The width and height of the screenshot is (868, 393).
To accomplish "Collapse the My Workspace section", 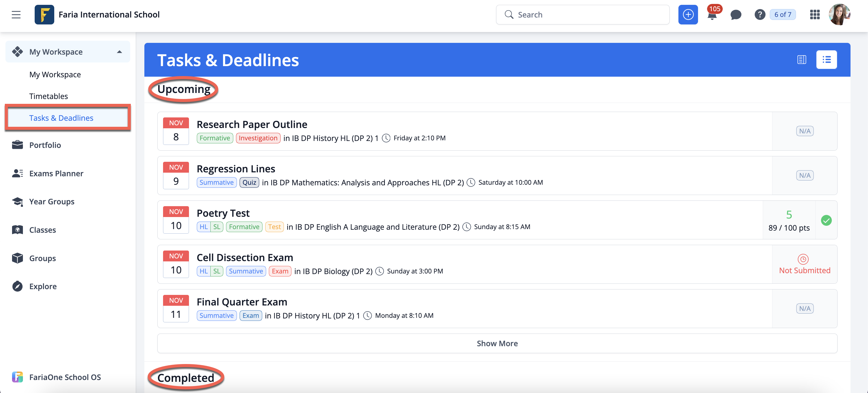I will point(119,52).
